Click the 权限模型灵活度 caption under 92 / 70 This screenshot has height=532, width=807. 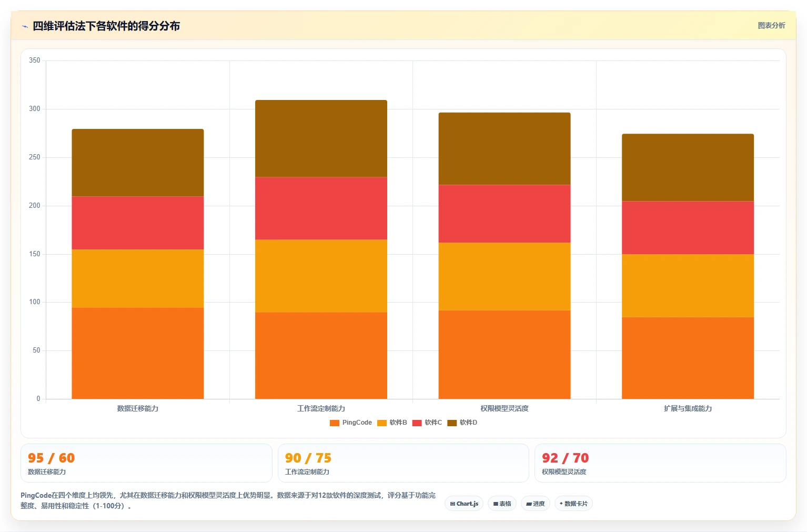[x=564, y=472]
